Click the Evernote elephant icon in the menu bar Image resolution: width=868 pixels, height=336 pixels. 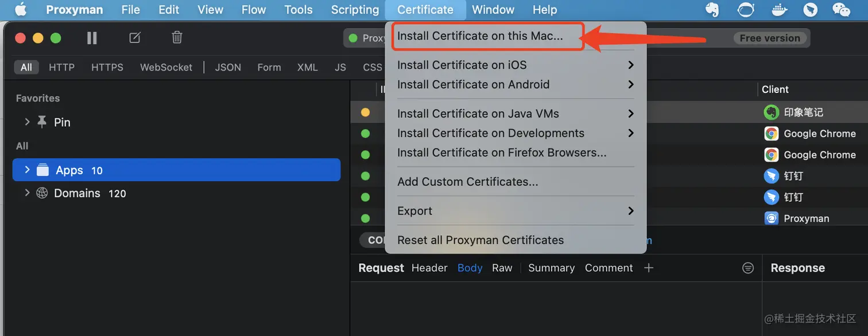[x=712, y=10]
